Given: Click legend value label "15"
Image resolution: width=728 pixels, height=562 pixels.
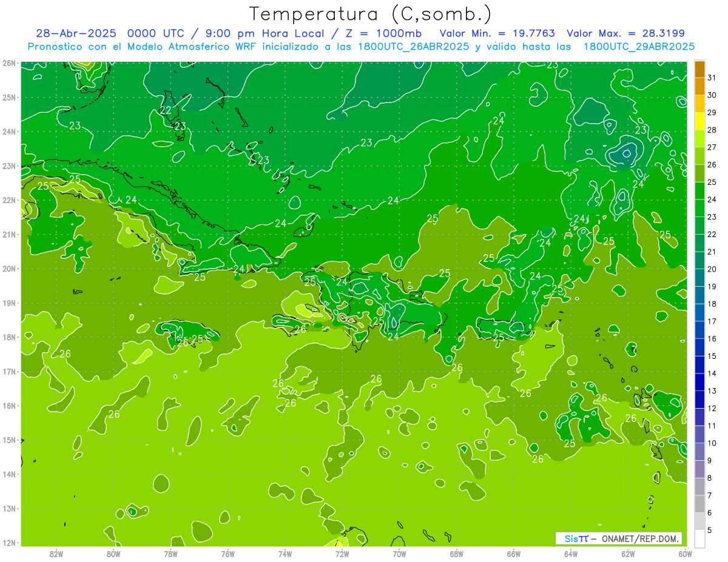Looking at the screenshot, I should pos(712,356).
